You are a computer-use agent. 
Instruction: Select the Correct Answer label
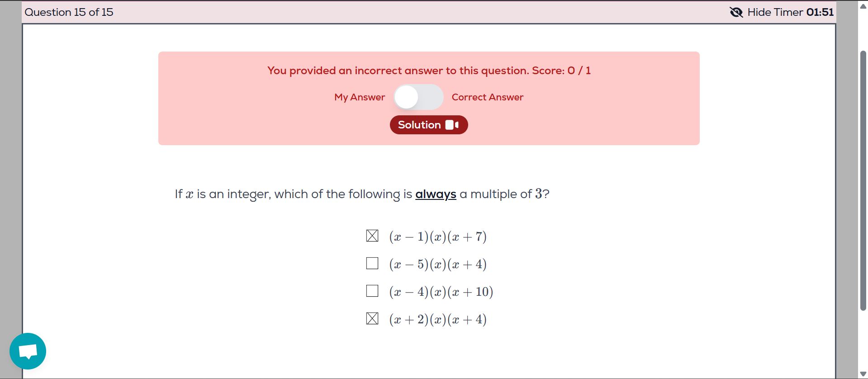tap(487, 97)
